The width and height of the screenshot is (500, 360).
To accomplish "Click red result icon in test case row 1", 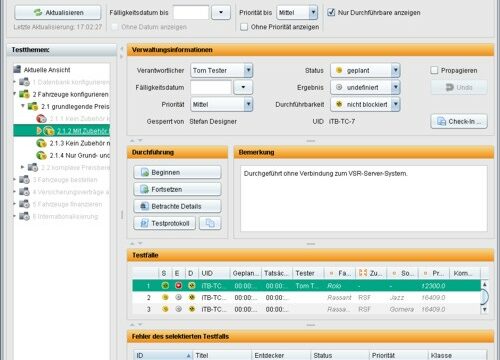I will tap(178, 286).
